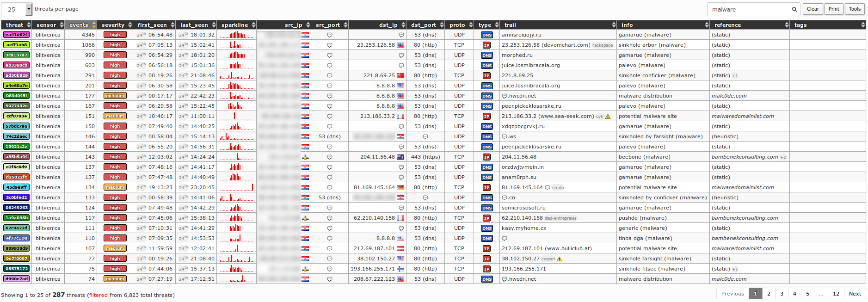Open the Tools button
Viewport: 868px width, 302px height.
pos(855,9)
